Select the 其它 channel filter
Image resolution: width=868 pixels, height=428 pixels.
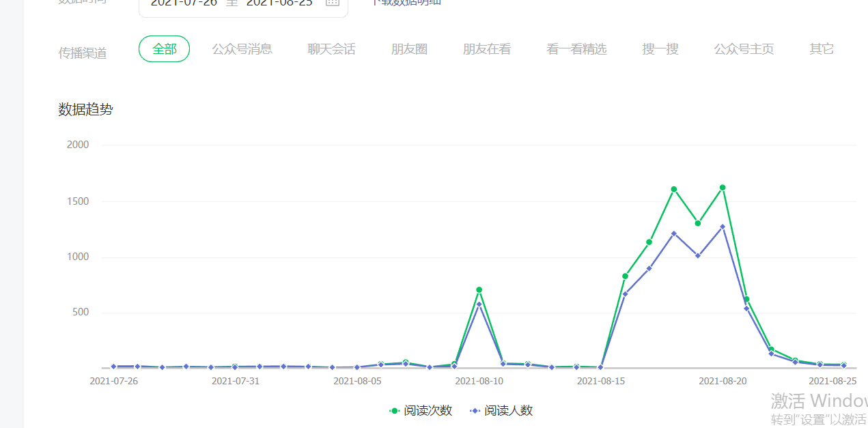822,49
